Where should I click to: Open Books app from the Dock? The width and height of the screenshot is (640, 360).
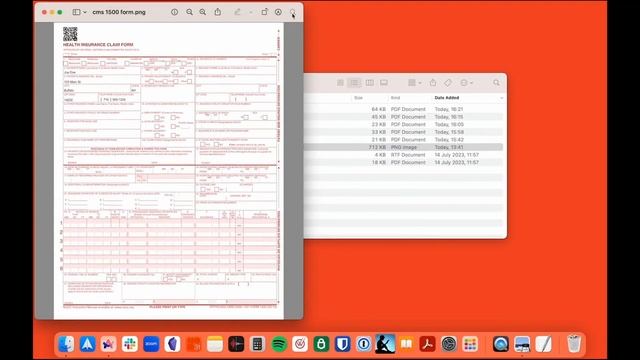[406, 344]
